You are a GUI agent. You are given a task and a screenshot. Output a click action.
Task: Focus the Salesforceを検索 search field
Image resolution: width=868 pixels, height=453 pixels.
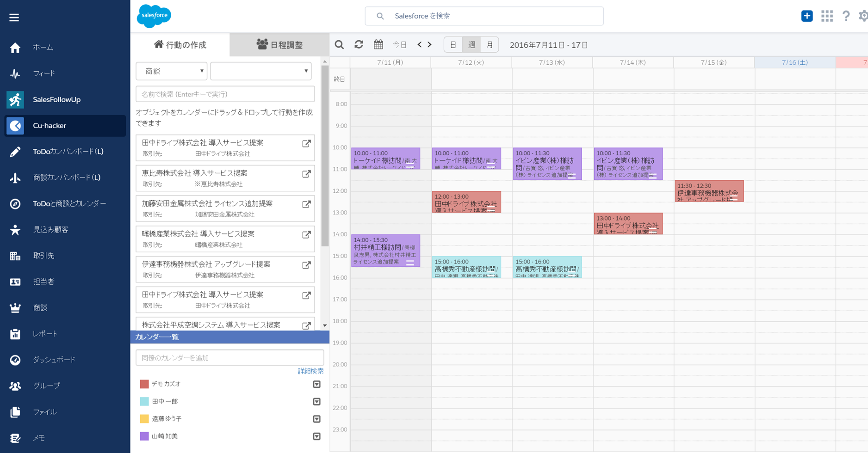point(484,16)
